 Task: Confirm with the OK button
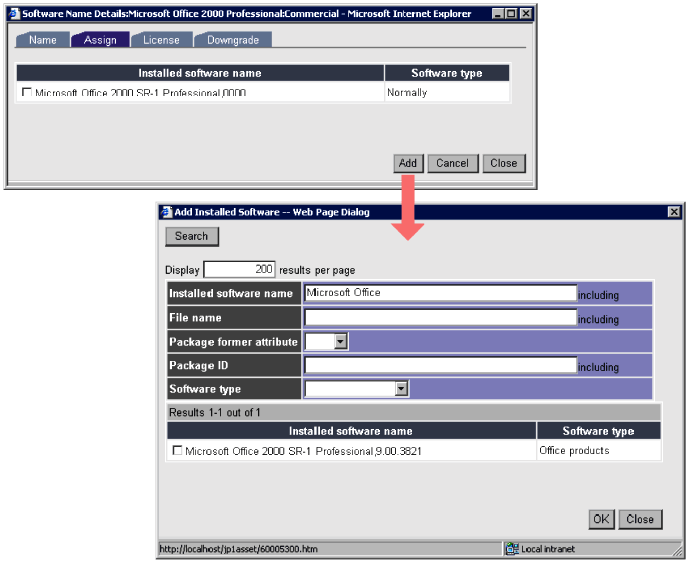pos(601,519)
